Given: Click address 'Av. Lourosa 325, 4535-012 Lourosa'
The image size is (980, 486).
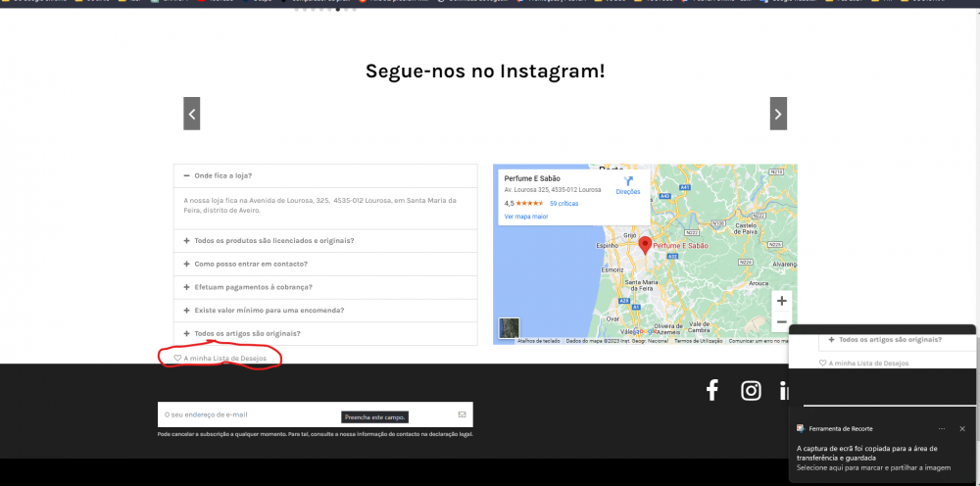Looking at the screenshot, I should (553, 189).
